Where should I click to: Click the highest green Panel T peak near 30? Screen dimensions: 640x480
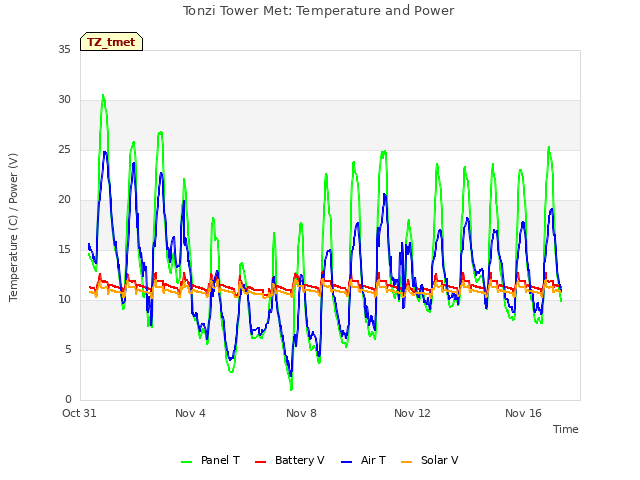(x=103, y=96)
